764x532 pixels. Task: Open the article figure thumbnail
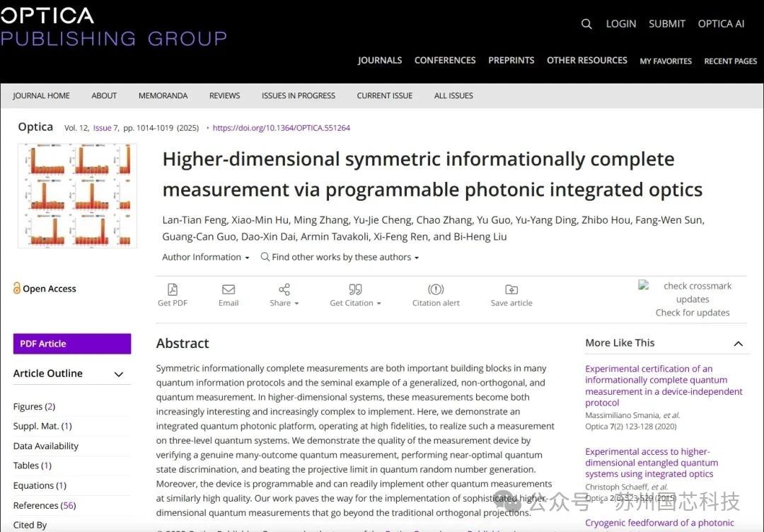tap(78, 196)
